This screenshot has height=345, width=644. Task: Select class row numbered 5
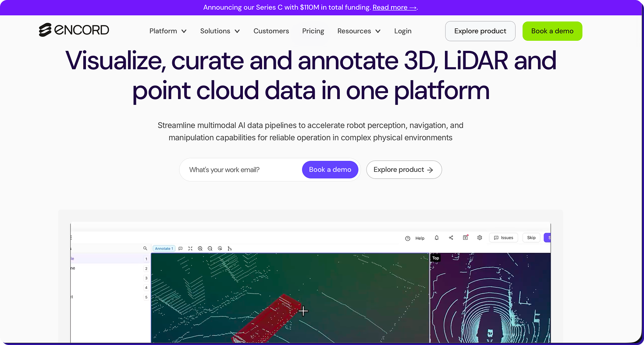tap(110, 297)
